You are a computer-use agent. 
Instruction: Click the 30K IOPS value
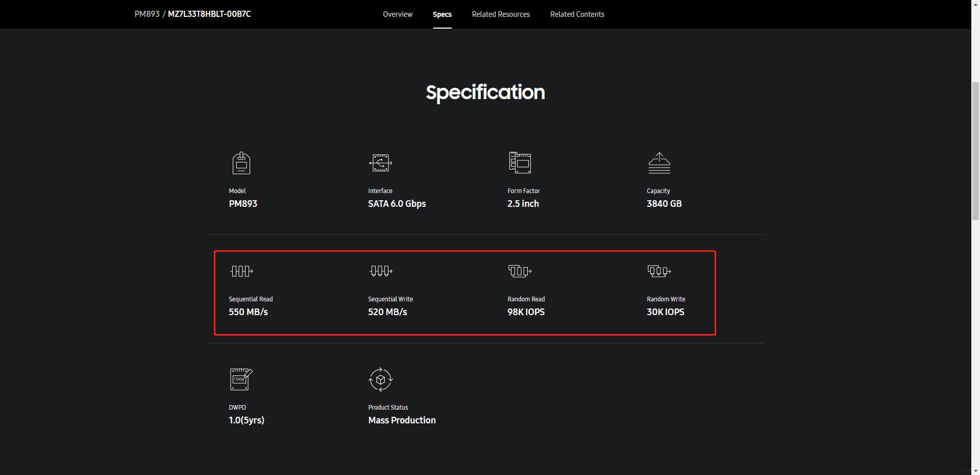pyautogui.click(x=666, y=312)
